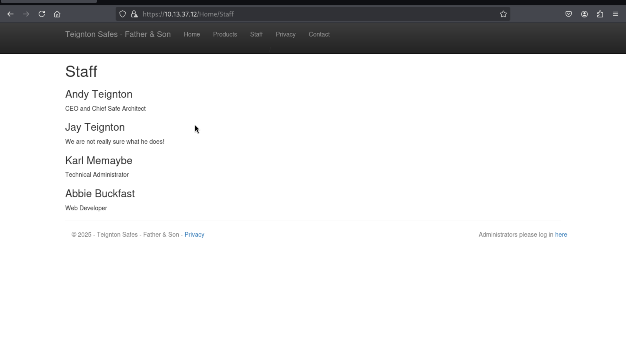The height and width of the screenshot is (364, 626).
Task: Open the Teignton Safes brand link
Action: pos(118,34)
